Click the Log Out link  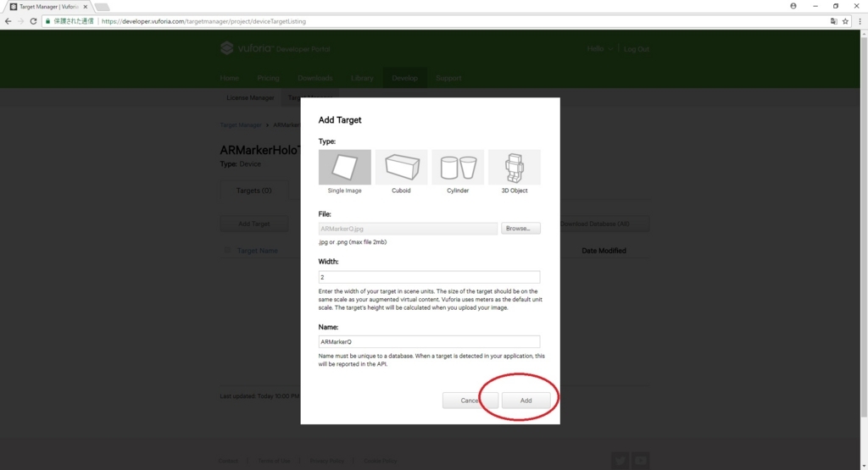click(636, 48)
